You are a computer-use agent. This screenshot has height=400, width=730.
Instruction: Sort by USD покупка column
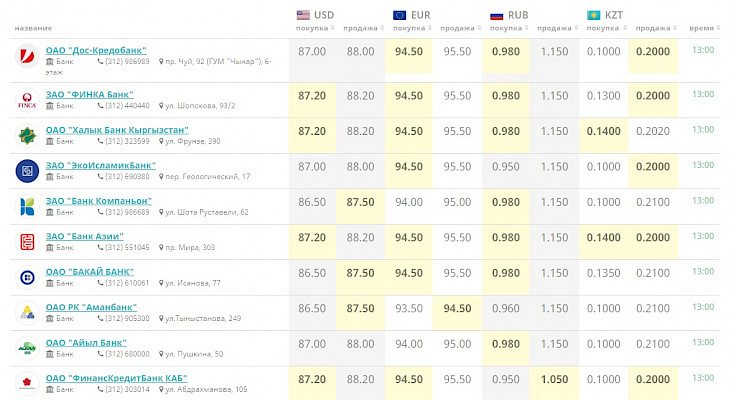pos(312,28)
